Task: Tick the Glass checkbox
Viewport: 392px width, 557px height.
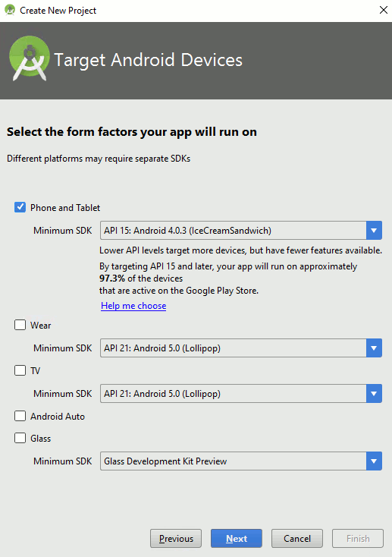Action: coord(20,438)
